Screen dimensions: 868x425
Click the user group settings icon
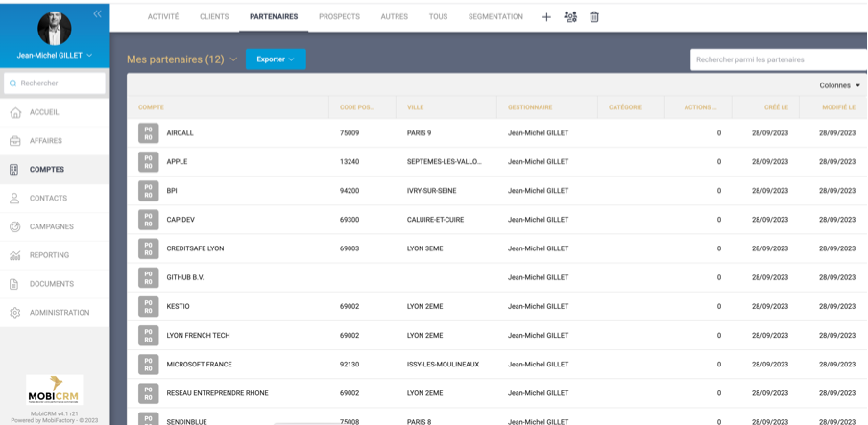(x=570, y=17)
